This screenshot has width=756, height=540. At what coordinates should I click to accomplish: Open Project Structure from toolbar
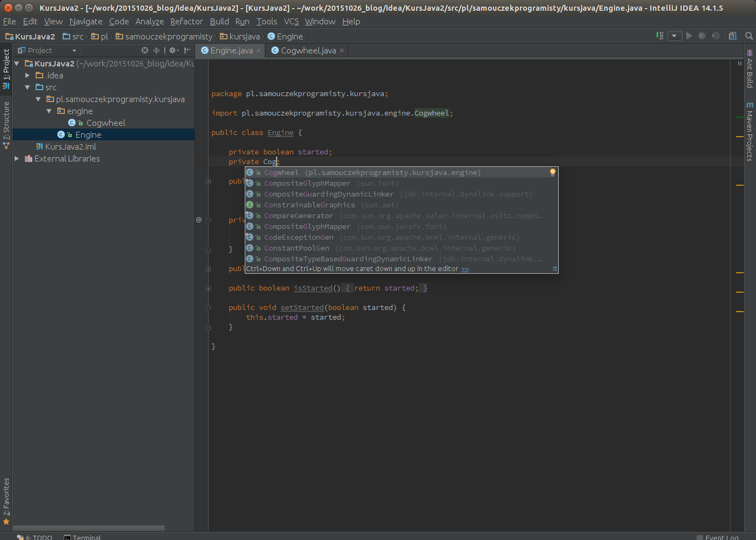click(733, 36)
